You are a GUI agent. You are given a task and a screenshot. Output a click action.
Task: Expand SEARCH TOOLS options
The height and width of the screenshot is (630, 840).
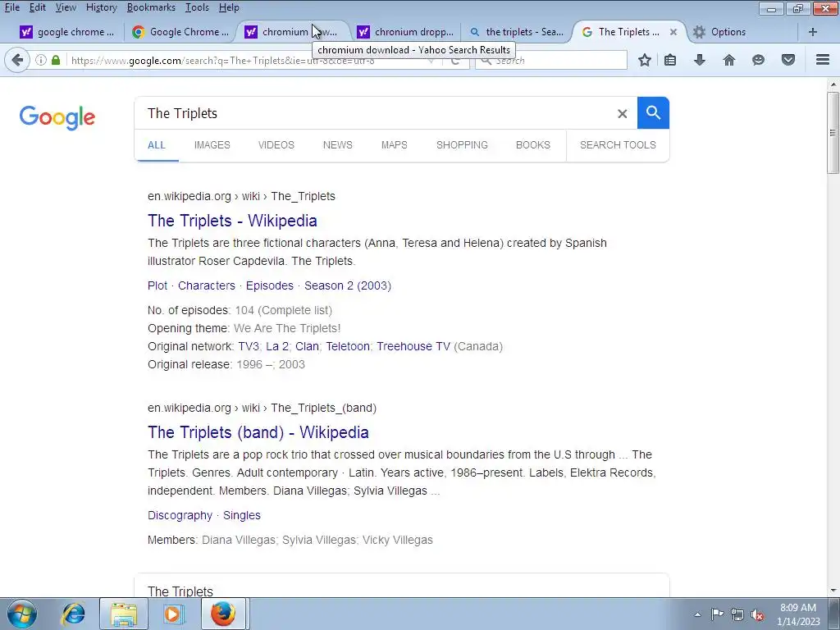click(618, 145)
